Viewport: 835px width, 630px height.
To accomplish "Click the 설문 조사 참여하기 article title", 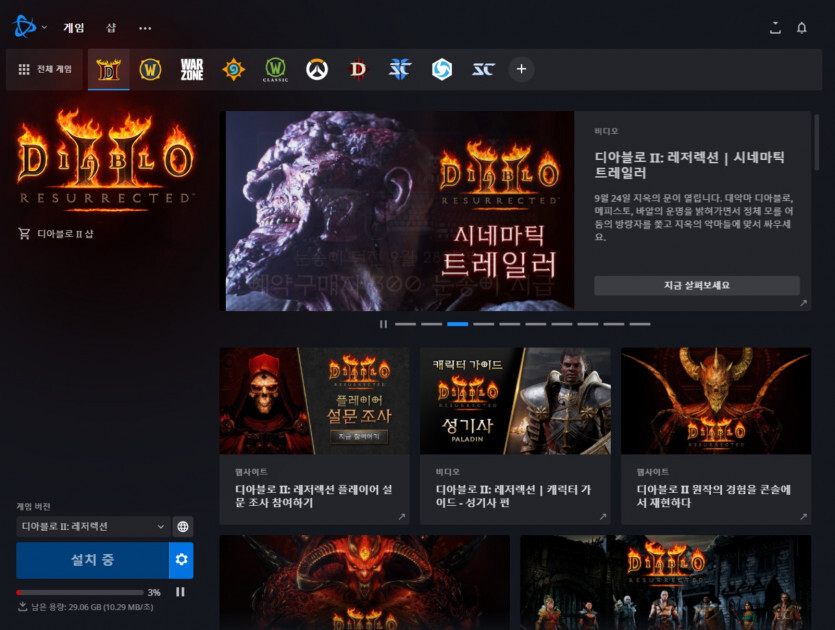I will pyautogui.click(x=314, y=496).
